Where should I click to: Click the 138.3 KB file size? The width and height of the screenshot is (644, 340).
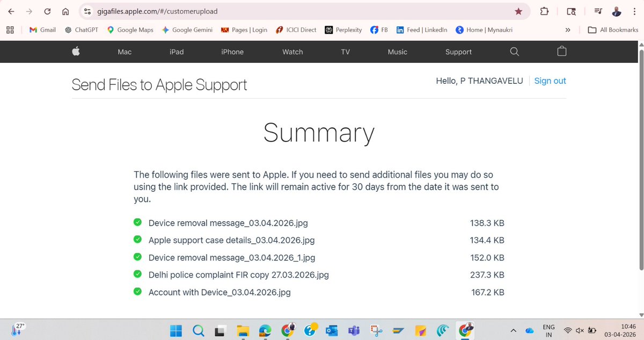pos(487,223)
